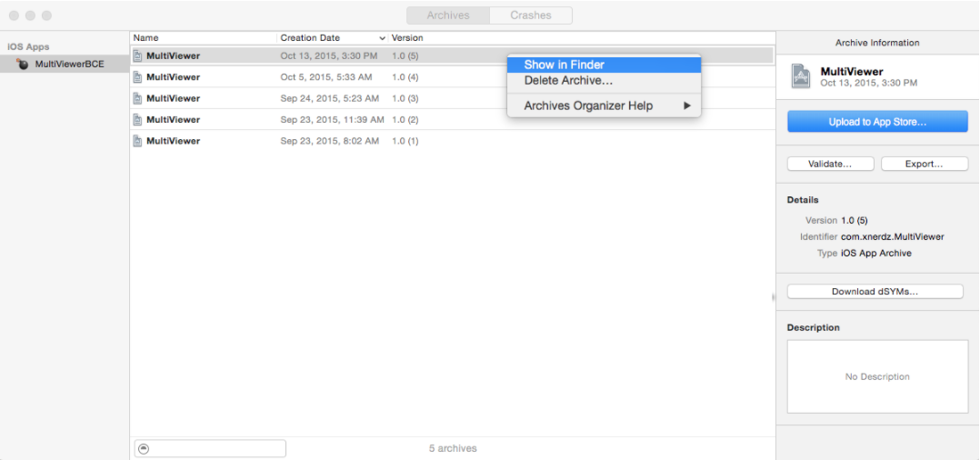Choose Show in Finder from context menu
Image resolution: width=980 pixels, height=460 pixels.
604,65
